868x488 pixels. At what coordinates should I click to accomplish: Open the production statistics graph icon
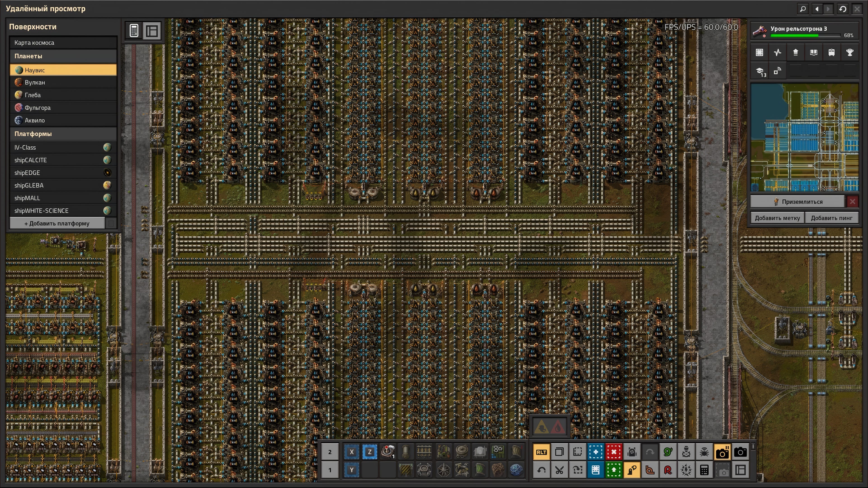point(777,52)
